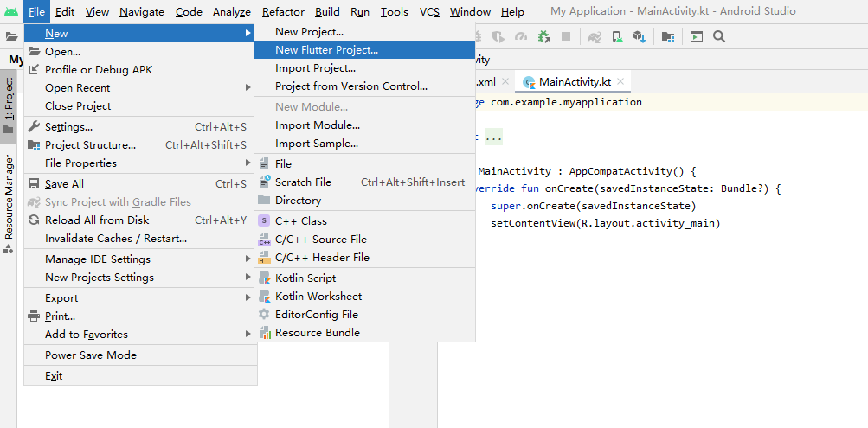The width and height of the screenshot is (868, 428).
Task: Open the AVD Manager phone icon
Action: pos(617,36)
